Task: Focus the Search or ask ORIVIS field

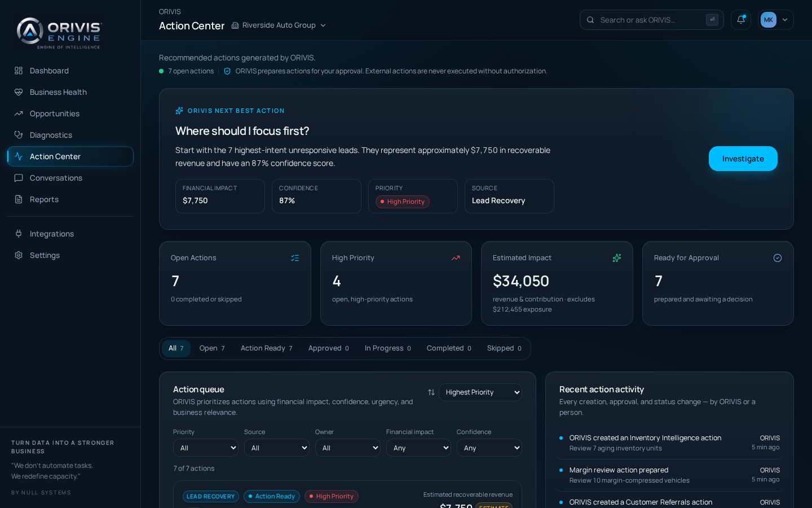Action: pos(652,20)
